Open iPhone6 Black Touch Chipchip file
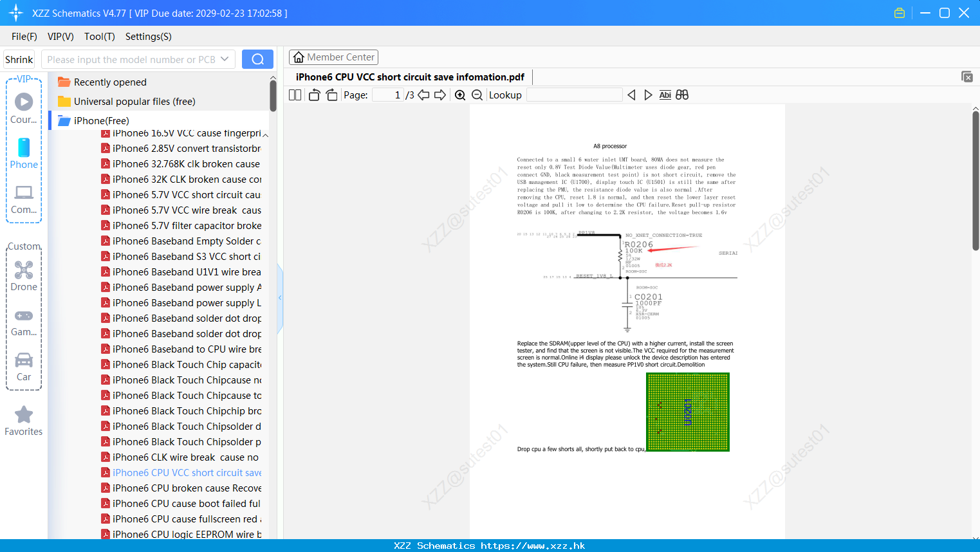The image size is (980, 552). click(181, 411)
